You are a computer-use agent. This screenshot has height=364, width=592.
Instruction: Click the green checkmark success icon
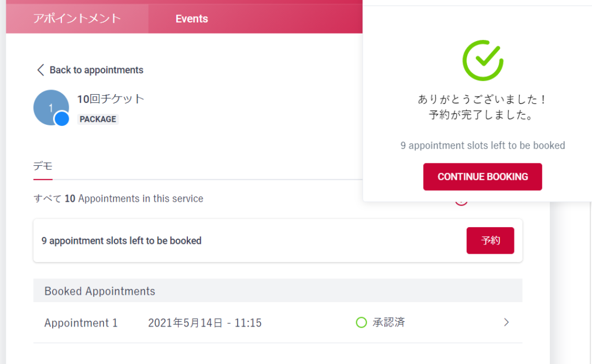[483, 60]
